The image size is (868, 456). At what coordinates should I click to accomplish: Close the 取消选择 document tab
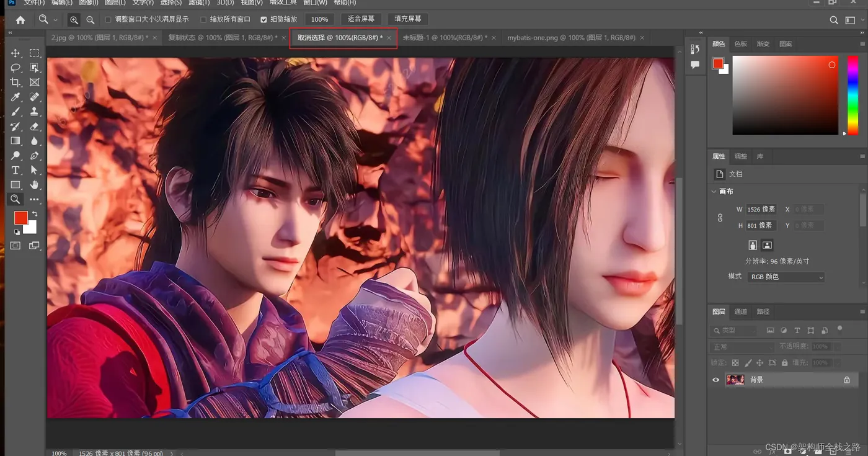[x=389, y=38]
